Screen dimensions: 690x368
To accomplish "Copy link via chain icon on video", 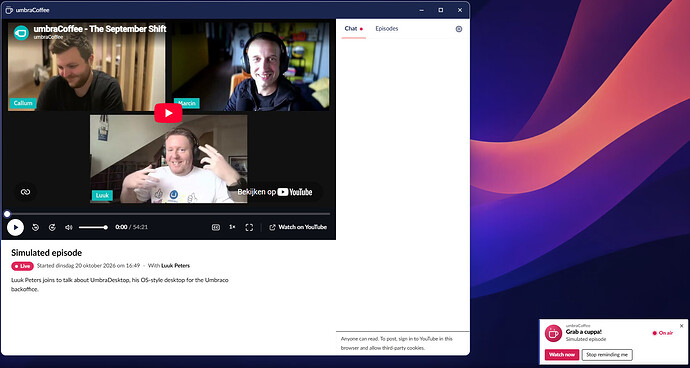I will [x=26, y=192].
